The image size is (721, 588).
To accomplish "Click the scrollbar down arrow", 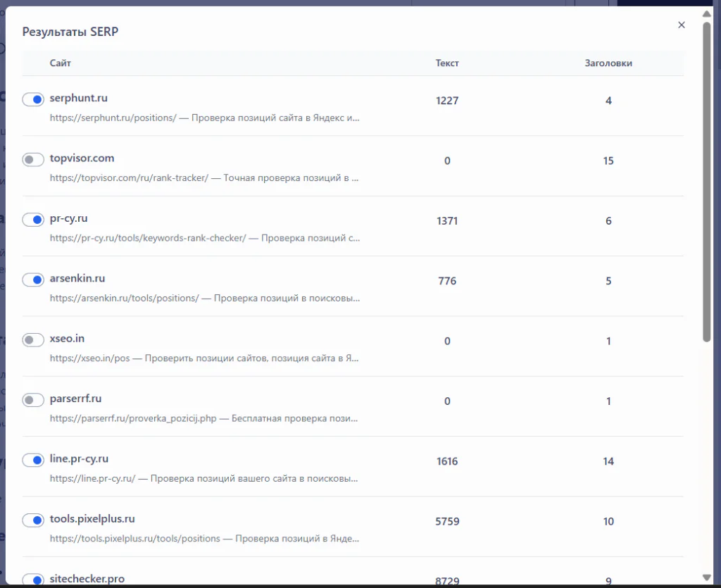I will [707, 577].
